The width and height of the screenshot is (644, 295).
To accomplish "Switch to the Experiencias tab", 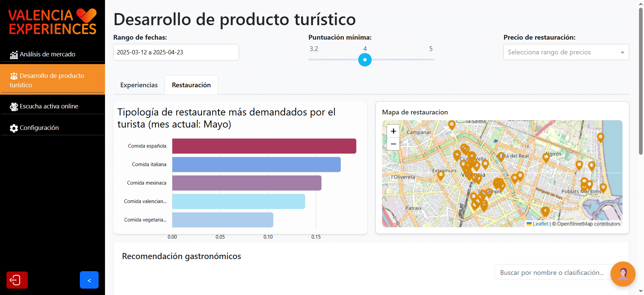I will click(139, 85).
